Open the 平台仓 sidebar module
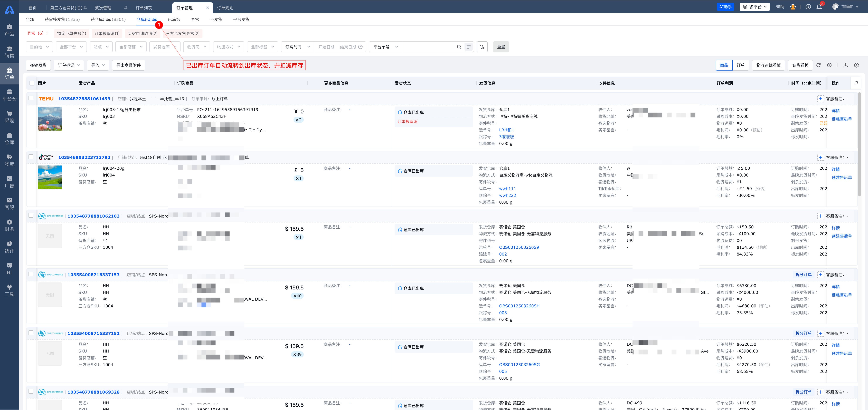This screenshot has width=868, height=410. pyautogui.click(x=10, y=95)
